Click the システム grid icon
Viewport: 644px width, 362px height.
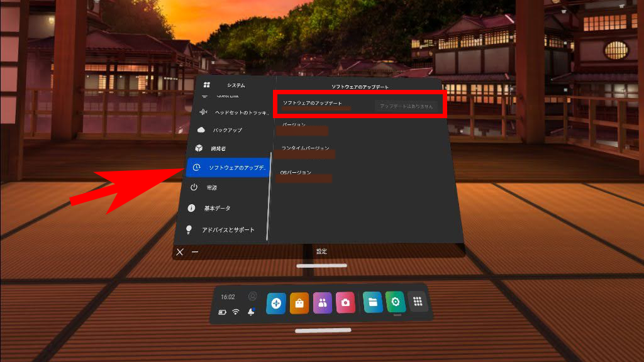tap(206, 85)
